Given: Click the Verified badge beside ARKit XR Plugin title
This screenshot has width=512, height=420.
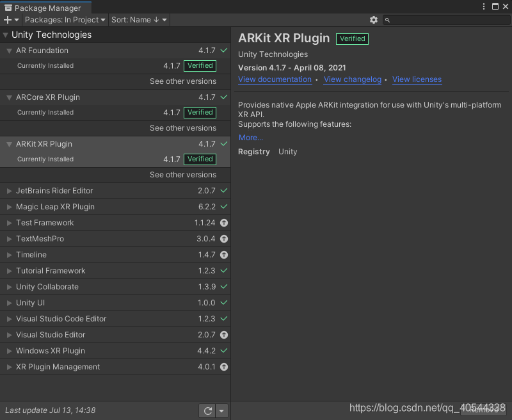Looking at the screenshot, I should pyautogui.click(x=353, y=39).
